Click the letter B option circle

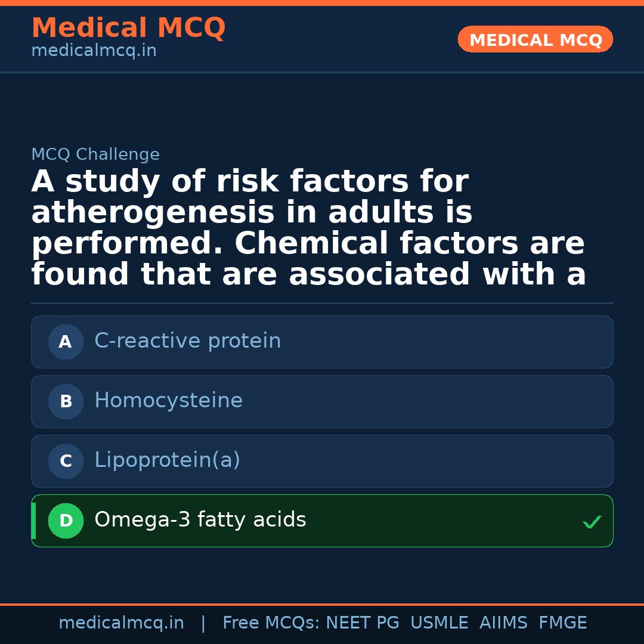coord(66,401)
